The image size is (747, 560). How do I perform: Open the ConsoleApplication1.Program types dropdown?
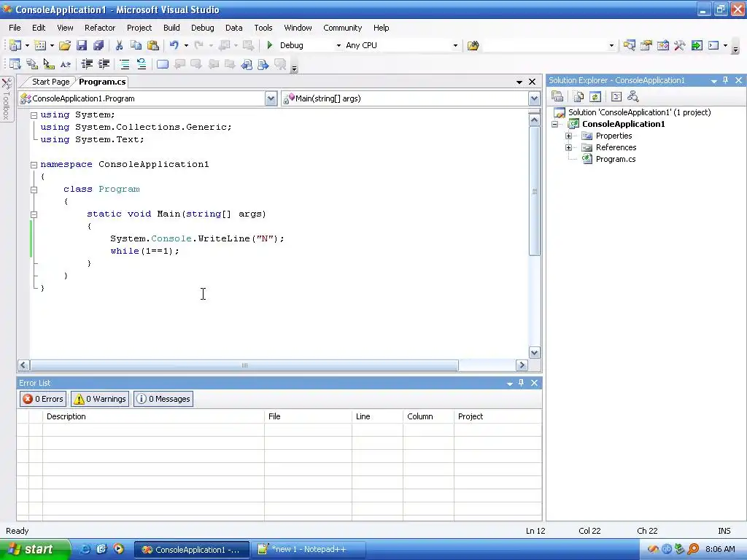pos(271,98)
